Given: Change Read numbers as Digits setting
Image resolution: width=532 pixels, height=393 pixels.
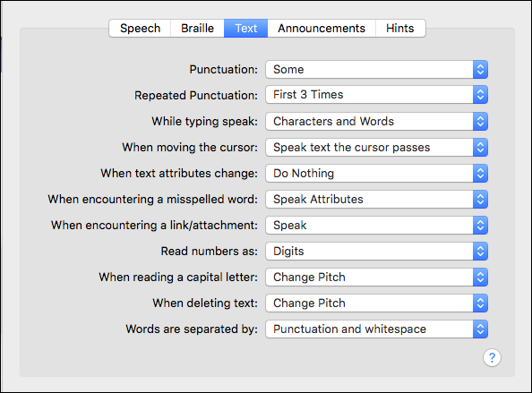Looking at the screenshot, I should pyautogui.click(x=376, y=251).
